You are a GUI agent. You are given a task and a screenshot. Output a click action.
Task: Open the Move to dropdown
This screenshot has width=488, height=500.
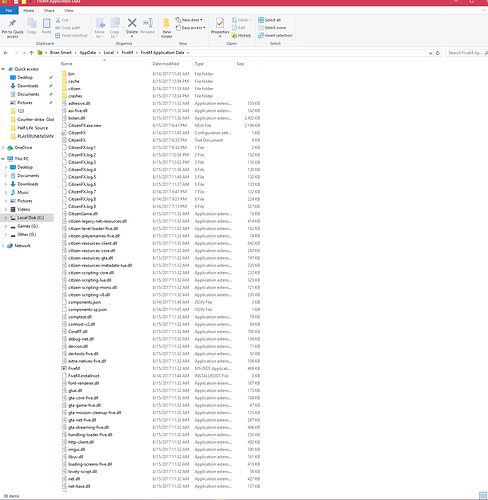(x=100, y=28)
